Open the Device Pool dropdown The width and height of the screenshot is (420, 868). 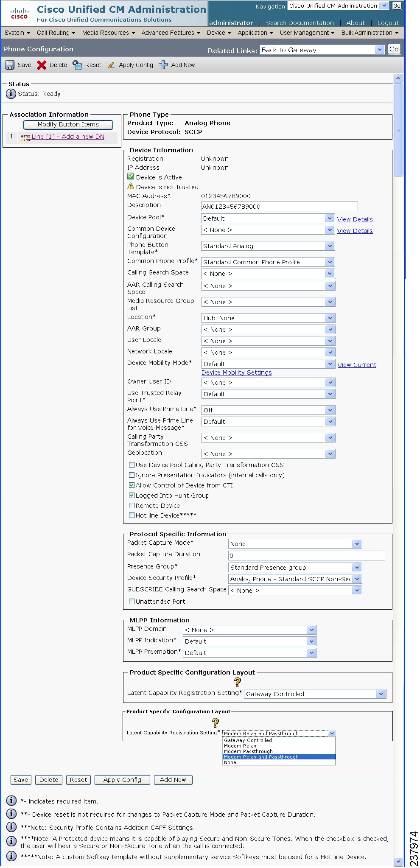268,218
